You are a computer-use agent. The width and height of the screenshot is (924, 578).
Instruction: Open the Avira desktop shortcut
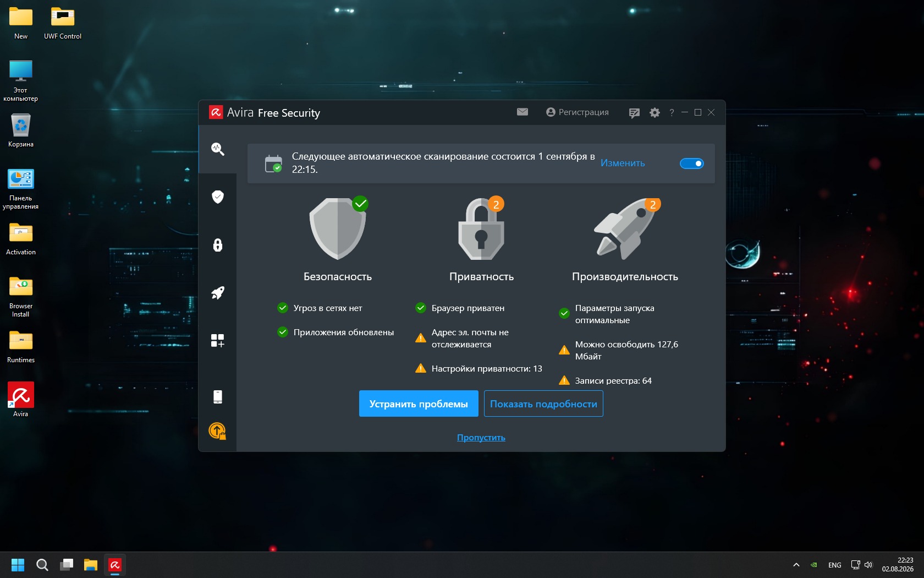[x=21, y=400]
